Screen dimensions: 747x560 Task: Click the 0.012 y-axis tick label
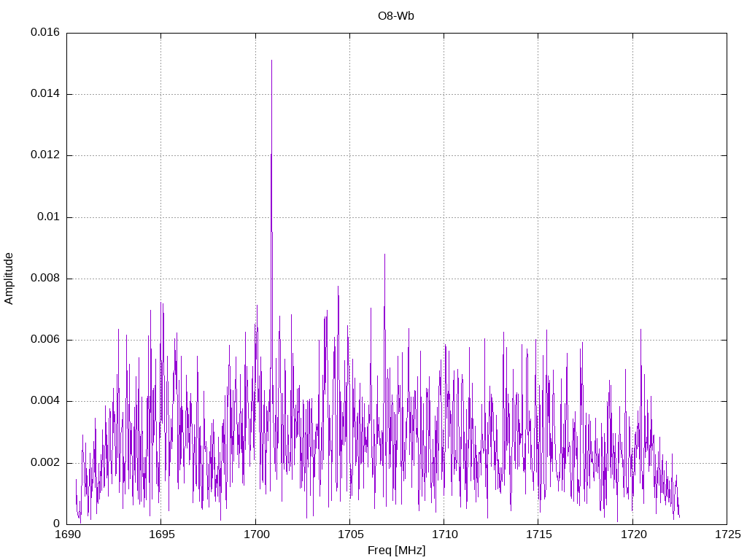(x=45, y=155)
